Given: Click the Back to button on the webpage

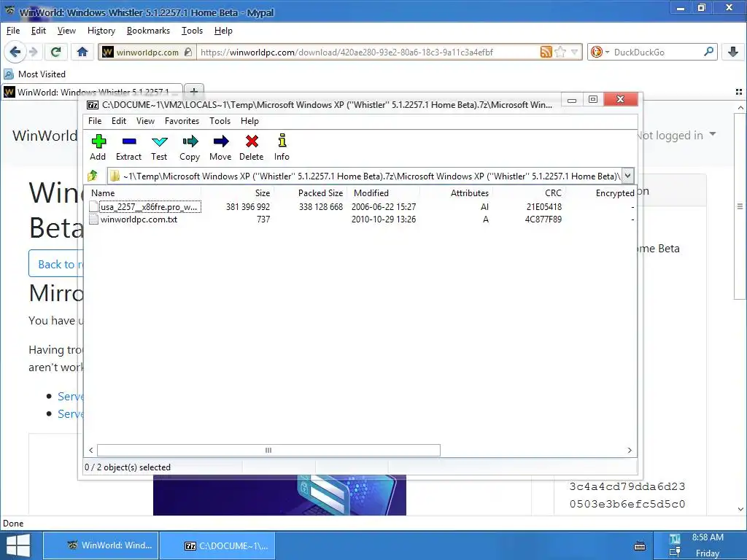Looking at the screenshot, I should click(56, 264).
